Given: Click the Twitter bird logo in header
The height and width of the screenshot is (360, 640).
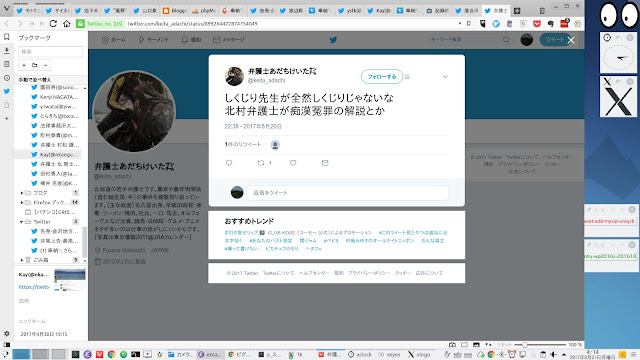Looking at the screenshot, I should point(333,40).
